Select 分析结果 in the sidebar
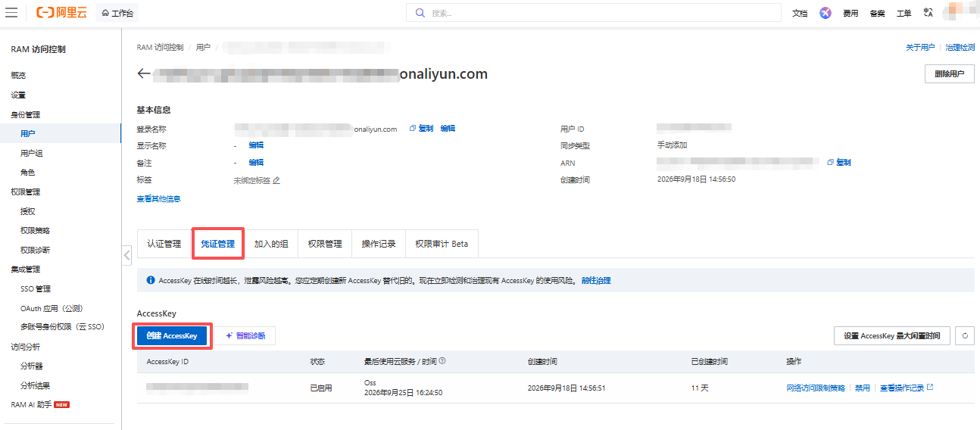Screen dimensions: 980x430 click(36, 385)
